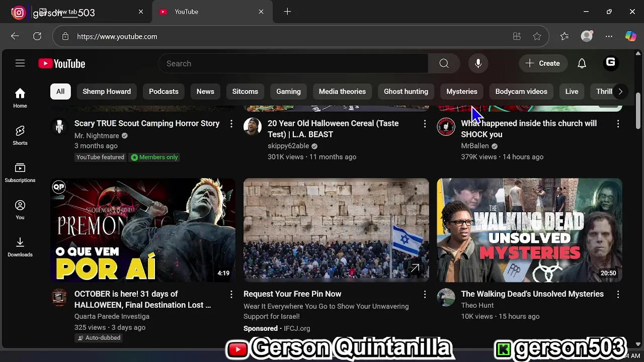Image resolution: width=644 pixels, height=362 pixels.
Task: Open the split screen browser icon
Action: [517, 36]
